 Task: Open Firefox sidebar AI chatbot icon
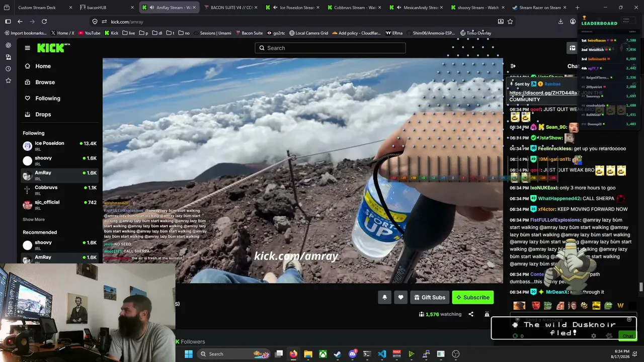pos(9,45)
